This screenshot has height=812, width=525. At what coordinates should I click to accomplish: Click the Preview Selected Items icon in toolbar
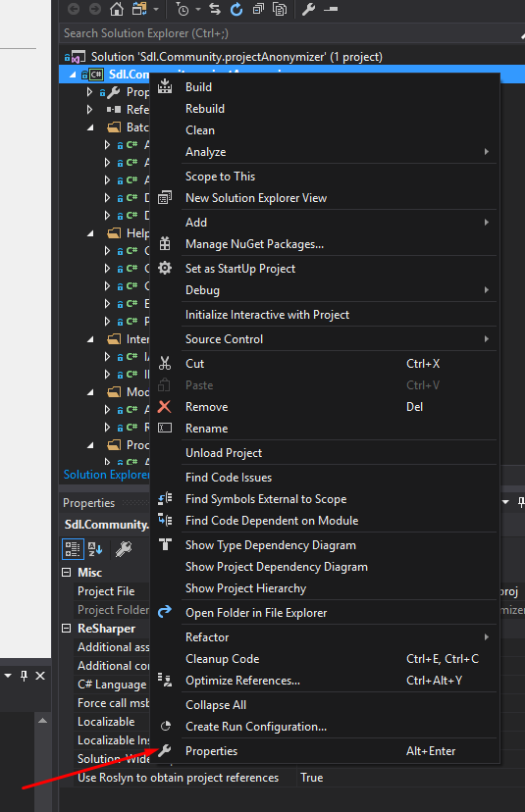click(331, 9)
